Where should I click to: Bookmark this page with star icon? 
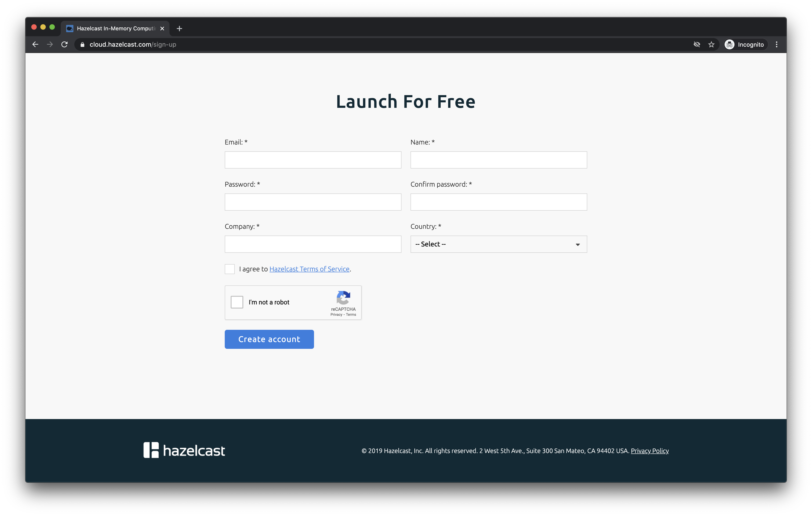711,44
